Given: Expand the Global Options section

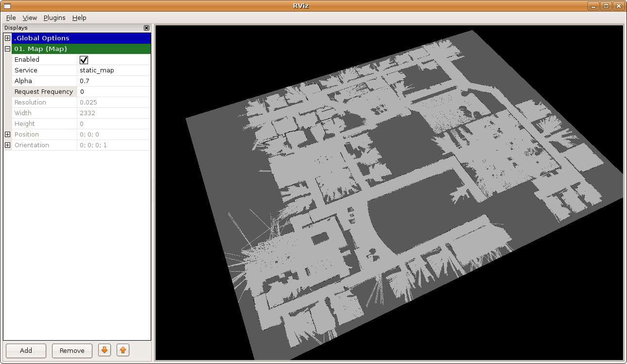Looking at the screenshot, I should click(x=7, y=38).
